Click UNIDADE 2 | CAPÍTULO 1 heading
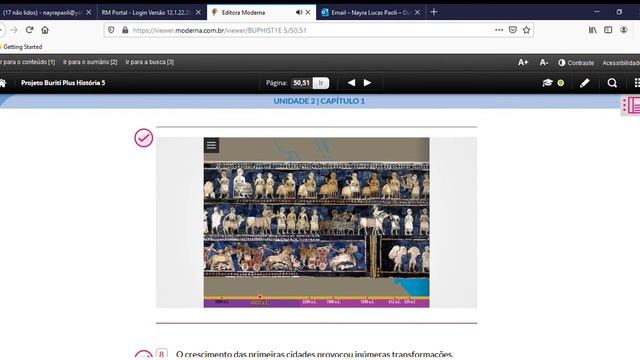 (319, 101)
